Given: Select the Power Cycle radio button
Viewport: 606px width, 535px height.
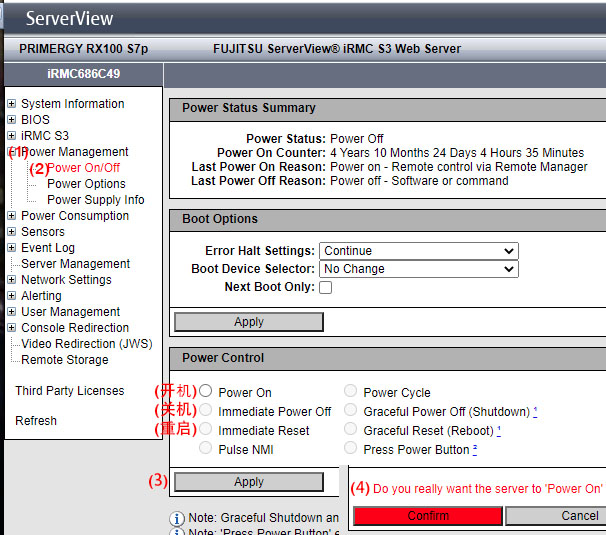Looking at the screenshot, I should (x=351, y=390).
